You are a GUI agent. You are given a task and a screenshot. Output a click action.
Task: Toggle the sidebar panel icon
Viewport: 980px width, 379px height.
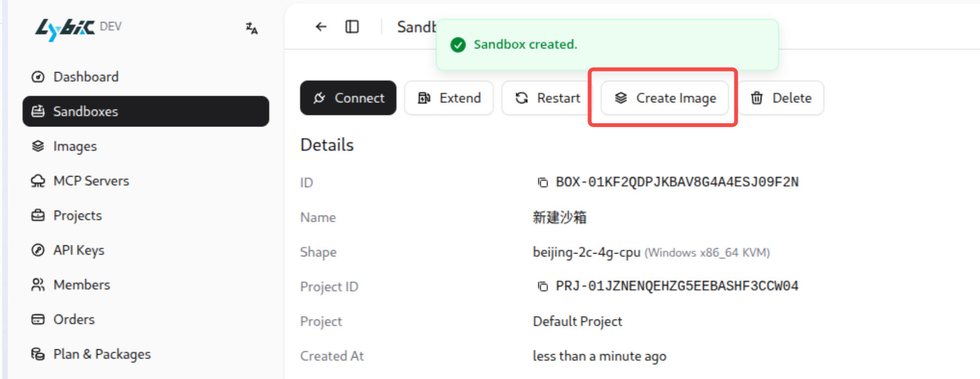point(352,26)
